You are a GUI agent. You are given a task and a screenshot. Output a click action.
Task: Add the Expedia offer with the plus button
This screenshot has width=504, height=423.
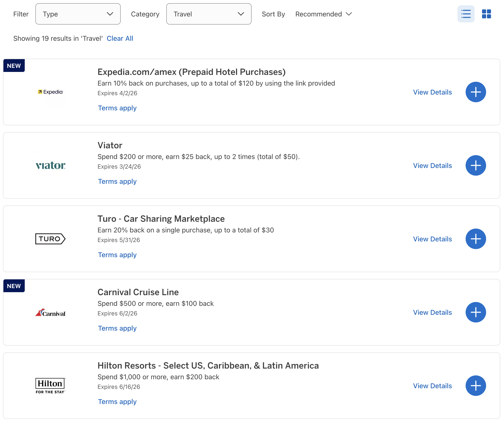(476, 92)
